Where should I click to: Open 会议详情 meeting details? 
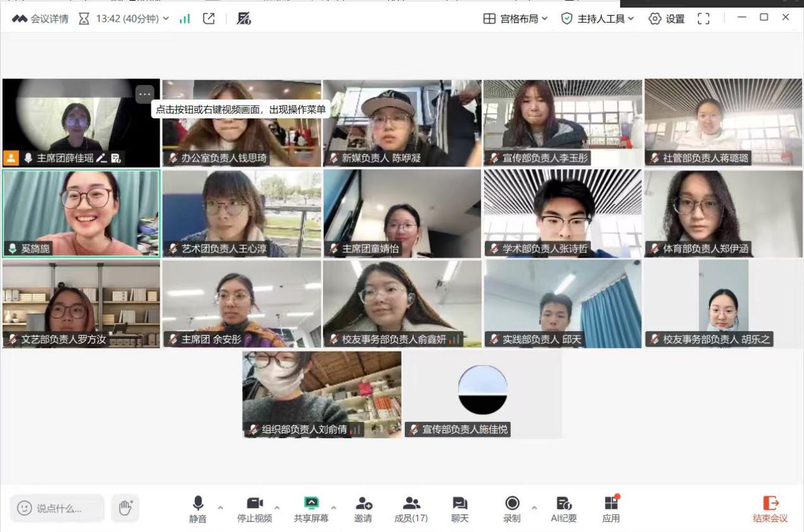pyautogui.click(x=40, y=19)
